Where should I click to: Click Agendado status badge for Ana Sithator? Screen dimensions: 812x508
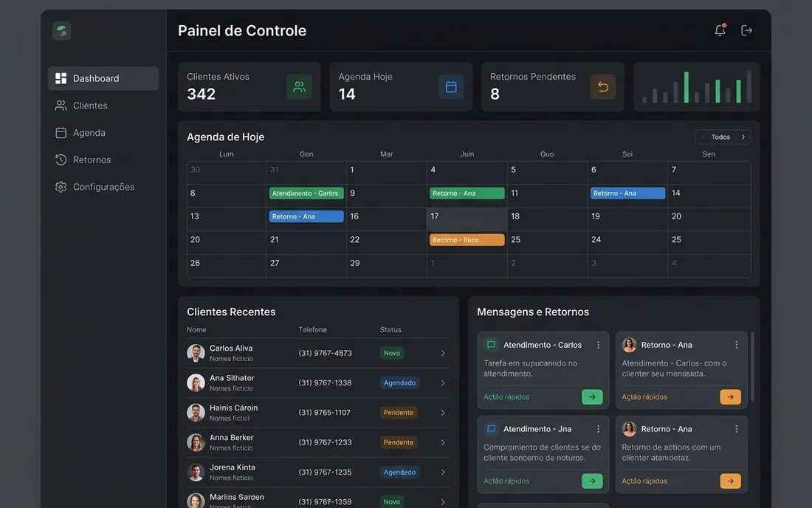pyautogui.click(x=399, y=382)
